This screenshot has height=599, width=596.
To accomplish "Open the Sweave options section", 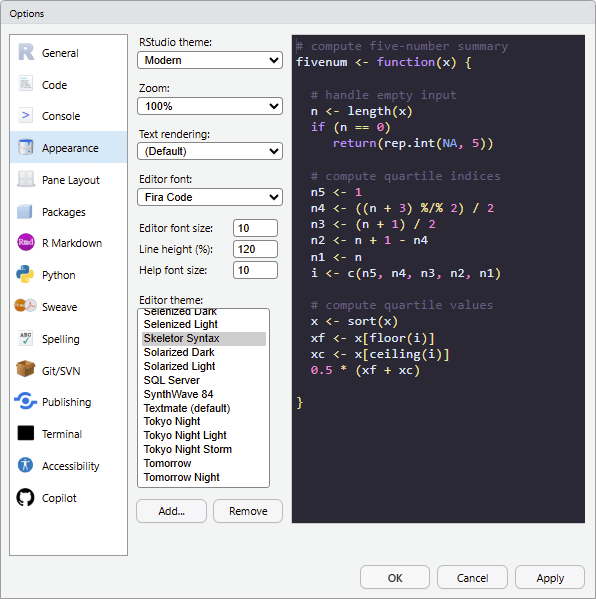I will [x=69, y=307].
